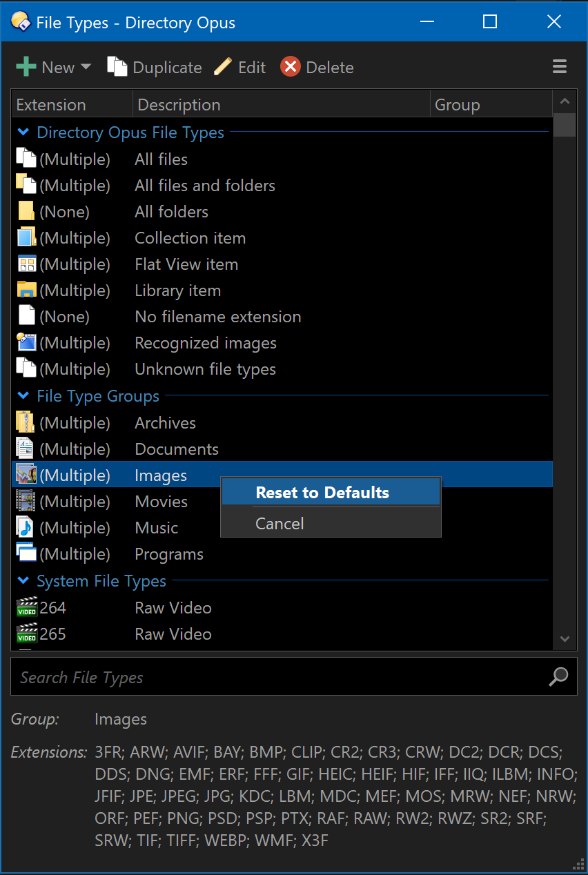Click the search magnifier icon
Viewport: 588px width, 875px height.
click(558, 677)
